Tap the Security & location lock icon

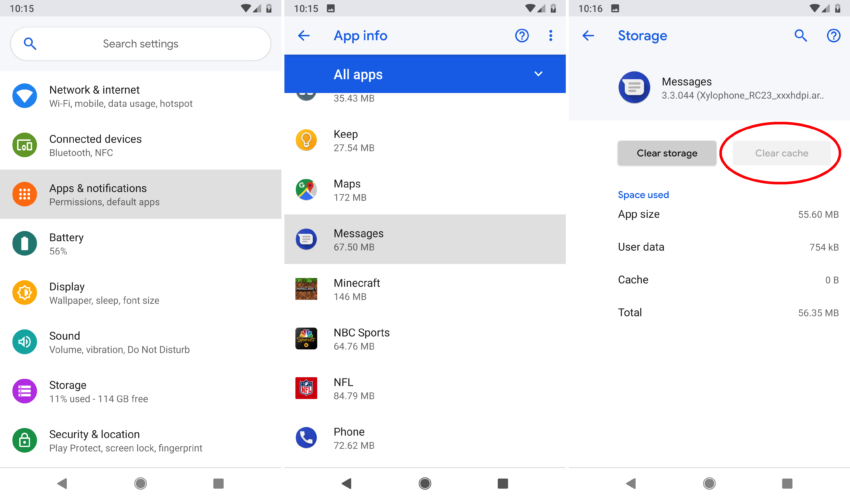click(24, 440)
